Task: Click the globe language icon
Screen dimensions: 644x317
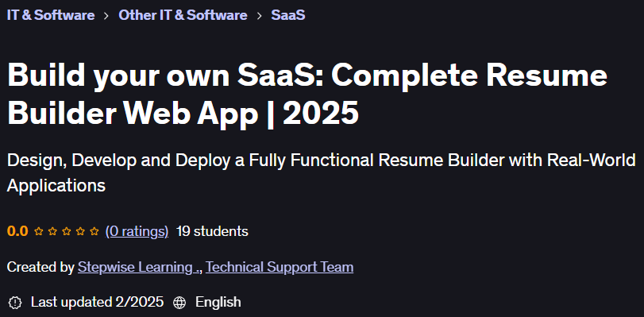Action: (x=179, y=303)
